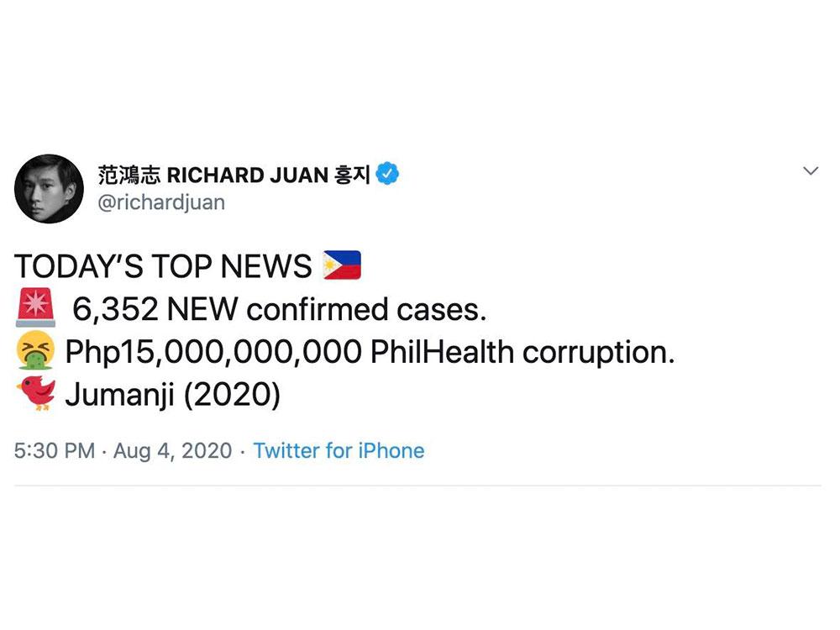Open Richard Juan's profile photo
This screenshot has width=840, height=630.
pos(52,186)
